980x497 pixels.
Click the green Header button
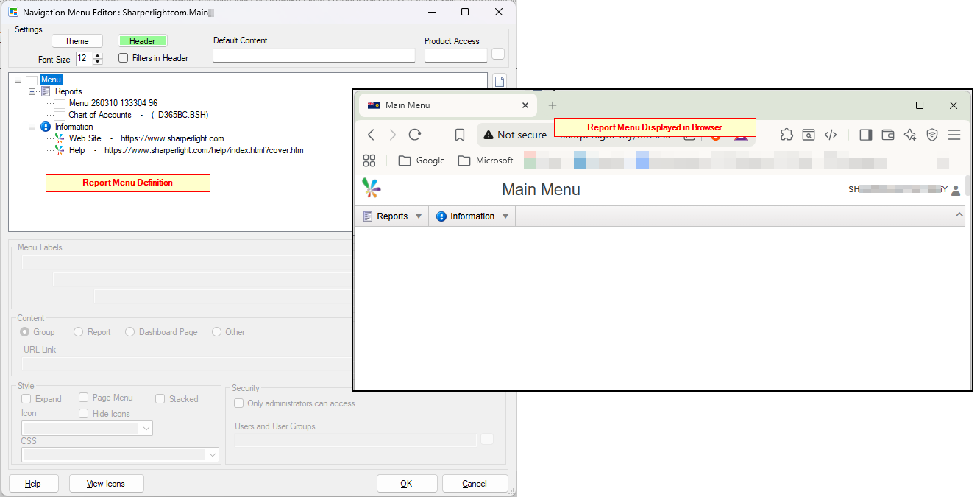[x=143, y=41]
